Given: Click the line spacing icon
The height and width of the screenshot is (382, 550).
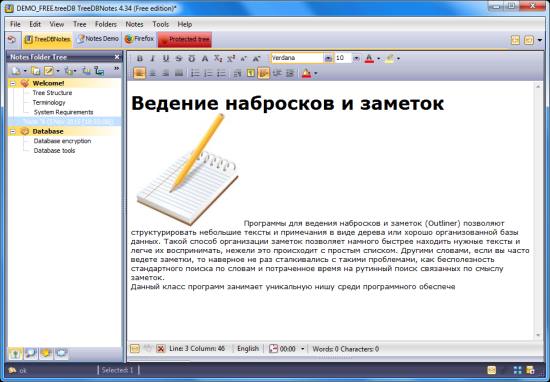Looking at the screenshot, I should coord(237,73).
